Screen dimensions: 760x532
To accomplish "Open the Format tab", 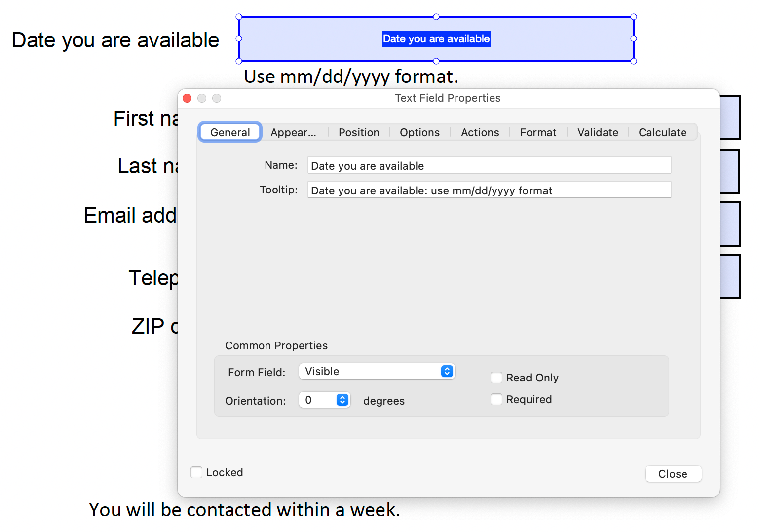I will 538,132.
